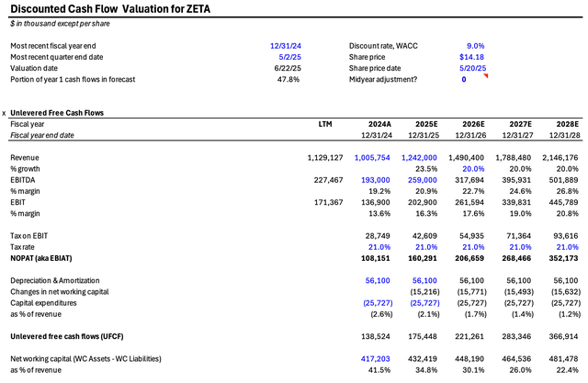Click 2028E tax on EBIT 93,616
The image size is (588, 383).
click(x=566, y=236)
